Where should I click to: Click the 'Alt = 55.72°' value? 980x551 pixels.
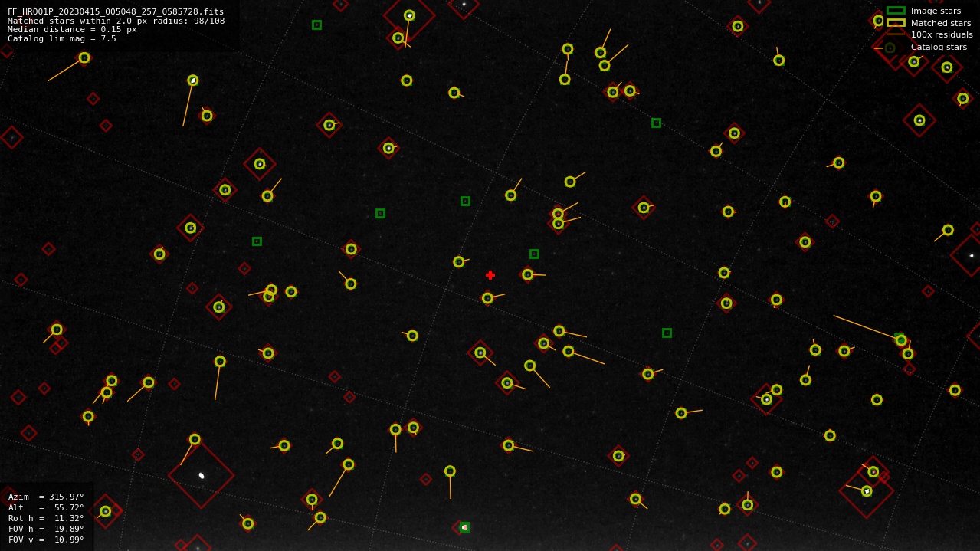(x=46, y=507)
